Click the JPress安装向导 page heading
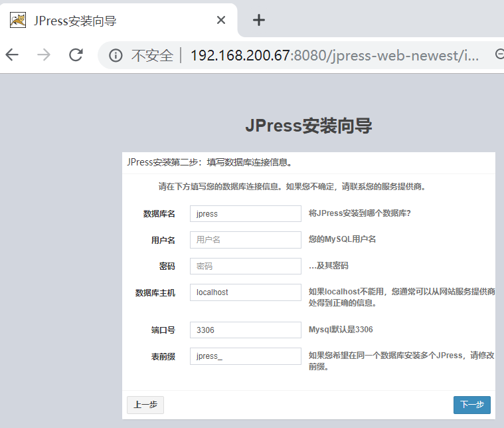 pyautogui.click(x=309, y=126)
